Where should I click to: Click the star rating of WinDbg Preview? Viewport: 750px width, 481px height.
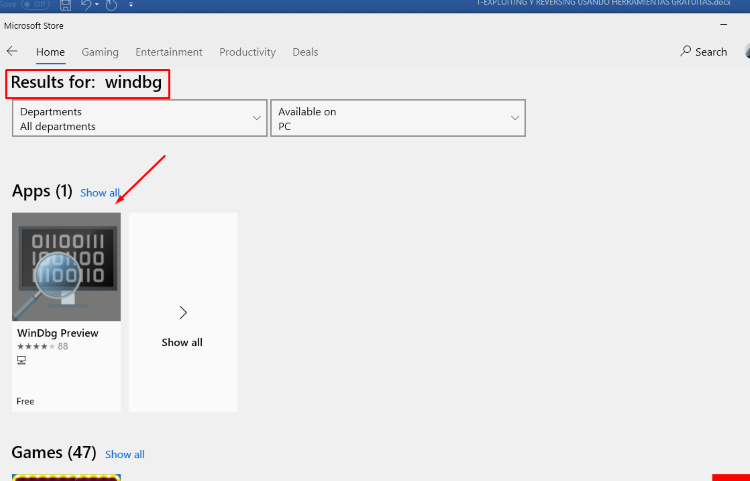point(36,346)
